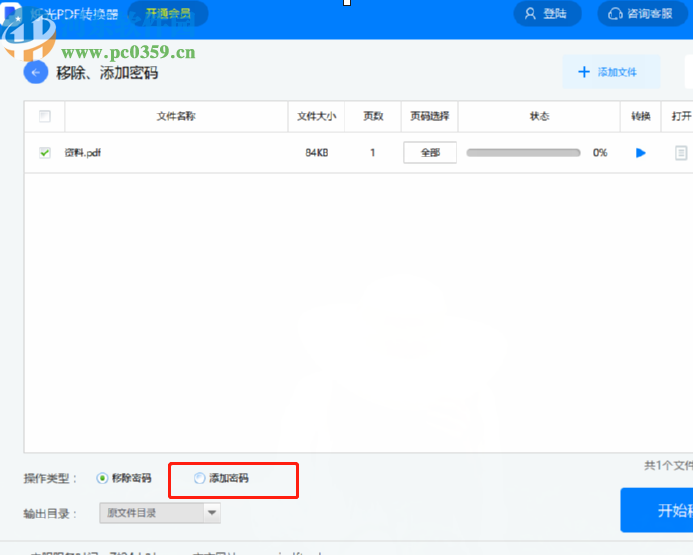Viewport: 693px width, 555px height.
Task: Select the 移除密码 radio button
Action: tap(102, 478)
